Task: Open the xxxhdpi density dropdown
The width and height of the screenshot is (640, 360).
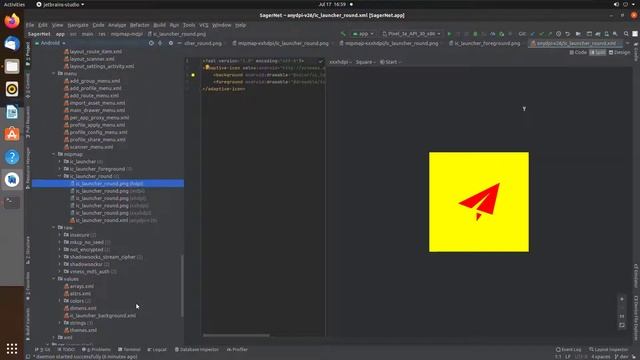Action: click(340, 62)
